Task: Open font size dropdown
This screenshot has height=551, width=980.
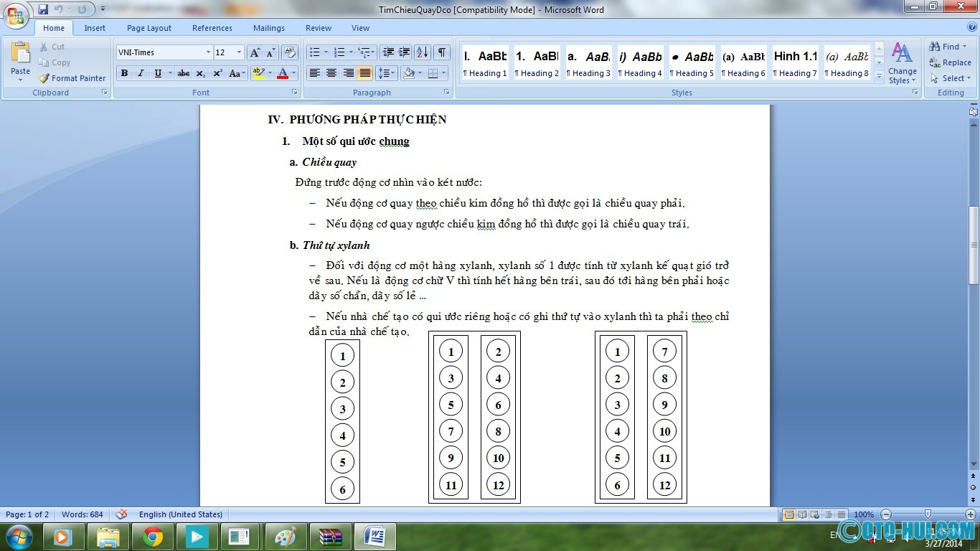Action: pos(240,52)
